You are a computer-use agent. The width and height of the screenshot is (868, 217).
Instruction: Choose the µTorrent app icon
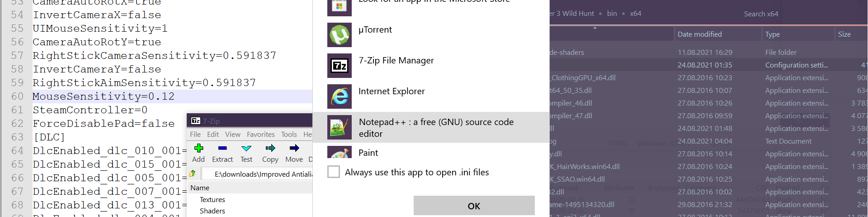340,35
